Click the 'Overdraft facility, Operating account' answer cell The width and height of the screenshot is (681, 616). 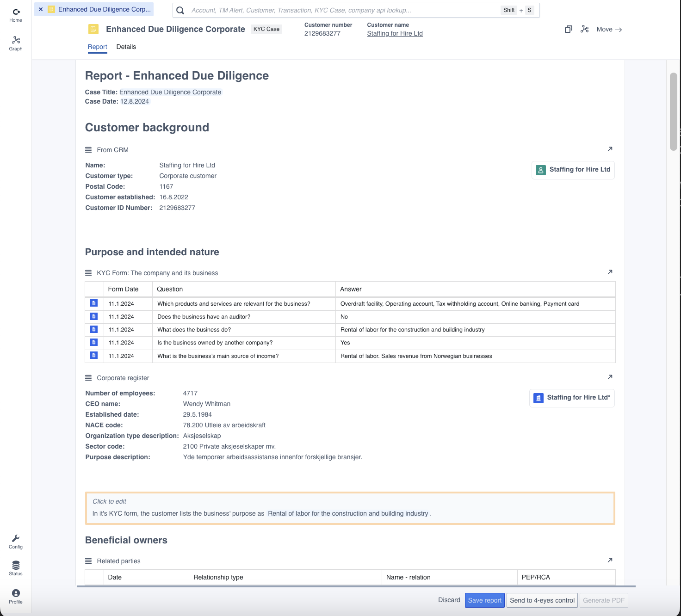(x=476, y=303)
